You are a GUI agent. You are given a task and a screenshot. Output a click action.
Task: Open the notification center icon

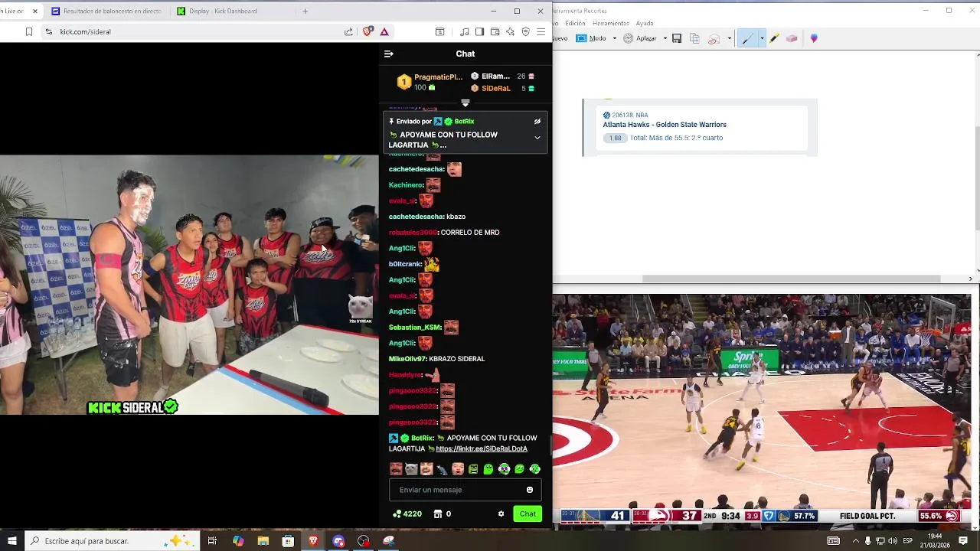point(963,541)
